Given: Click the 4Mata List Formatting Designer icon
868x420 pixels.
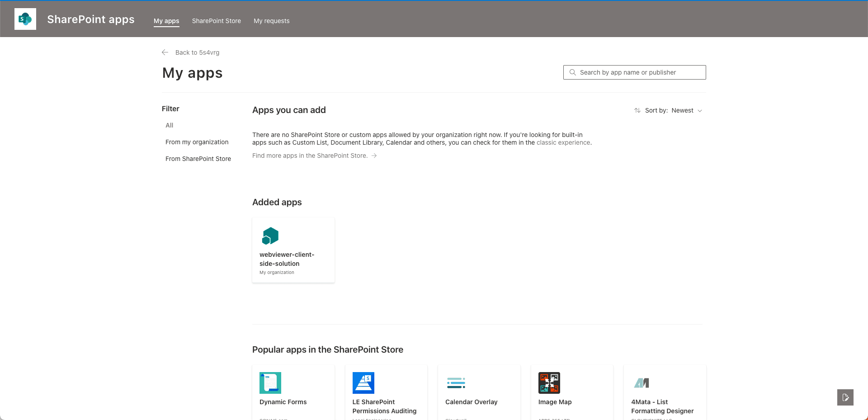Looking at the screenshot, I should pyautogui.click(x=642, y=383).
